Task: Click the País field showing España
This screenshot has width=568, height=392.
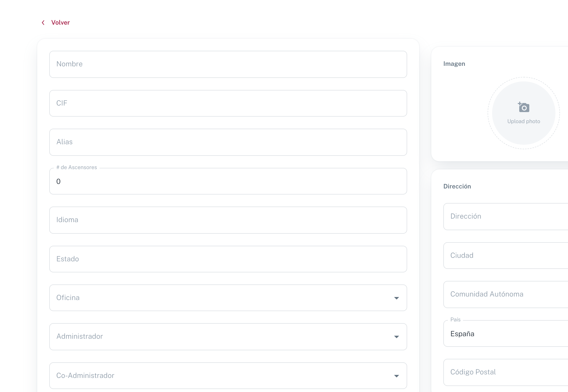Action: pos(506,333)
